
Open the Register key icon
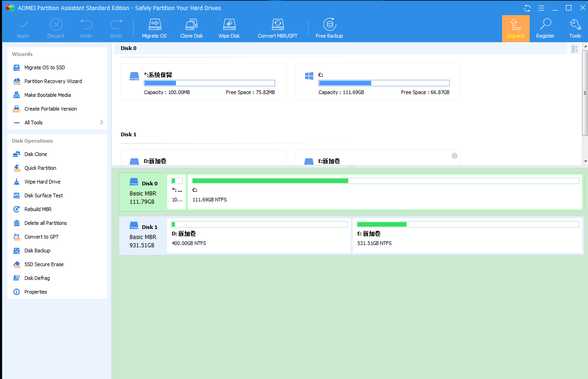pos(545,28)
